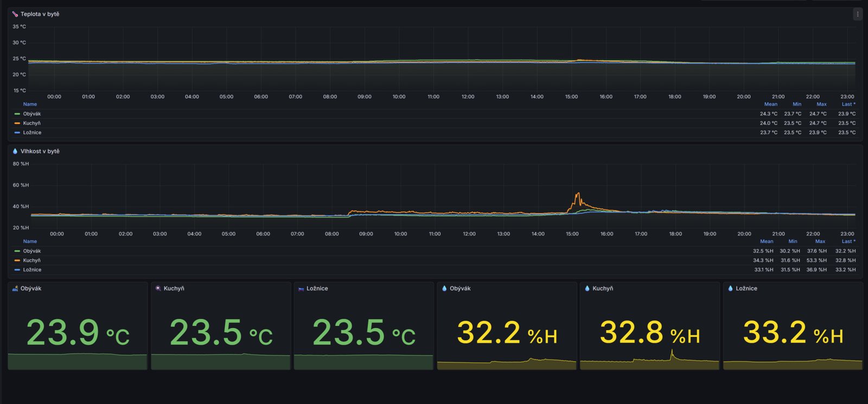Toggle Ložnice series in humidity legend

tap(32, 270)
